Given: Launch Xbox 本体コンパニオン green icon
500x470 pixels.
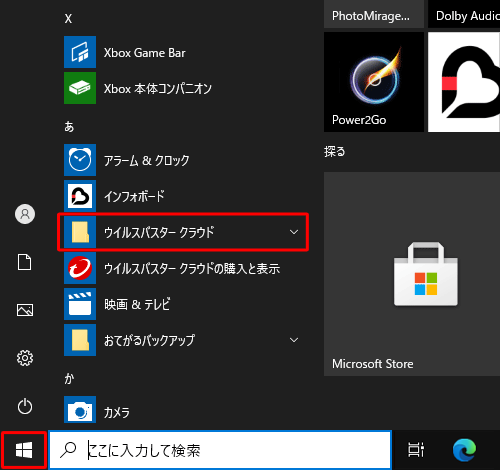Looking at the screenshot, I should 80,88.
